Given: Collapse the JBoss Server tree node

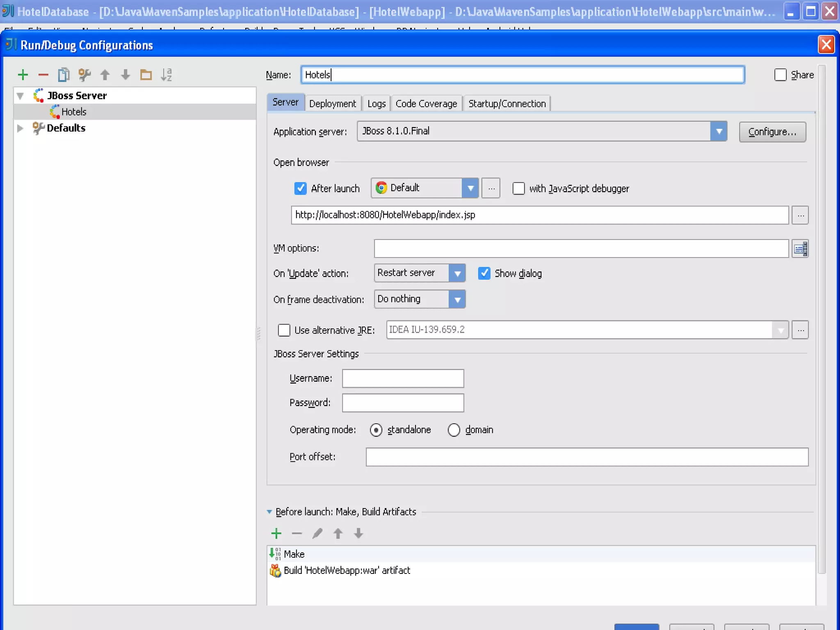Looking at the screenshot, I should click(20, 96).
